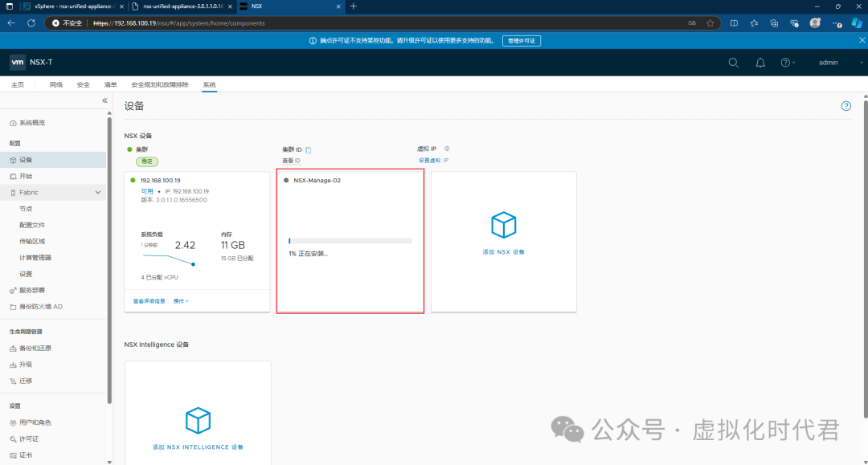Open browser settings and more menu
The height and width of the screenshot is (465, 868).
click(x=837, y=24)
